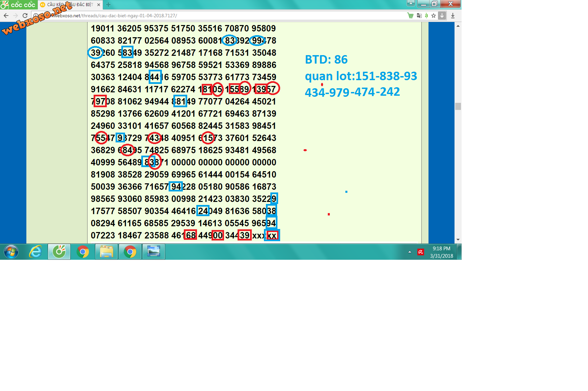Show hidden system tray icons
Image resolution: width=588 pixels, height=391 pixels.
click(x=410, y=252)
